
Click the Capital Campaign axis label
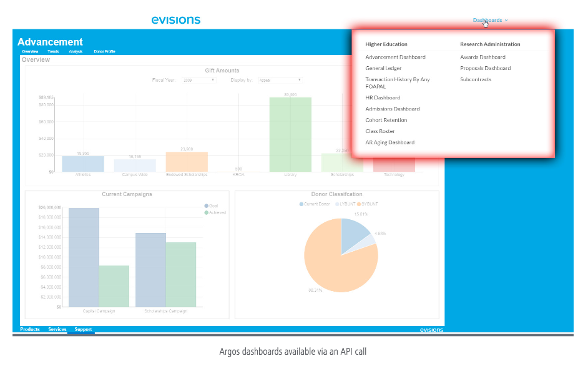click(99, 311)
